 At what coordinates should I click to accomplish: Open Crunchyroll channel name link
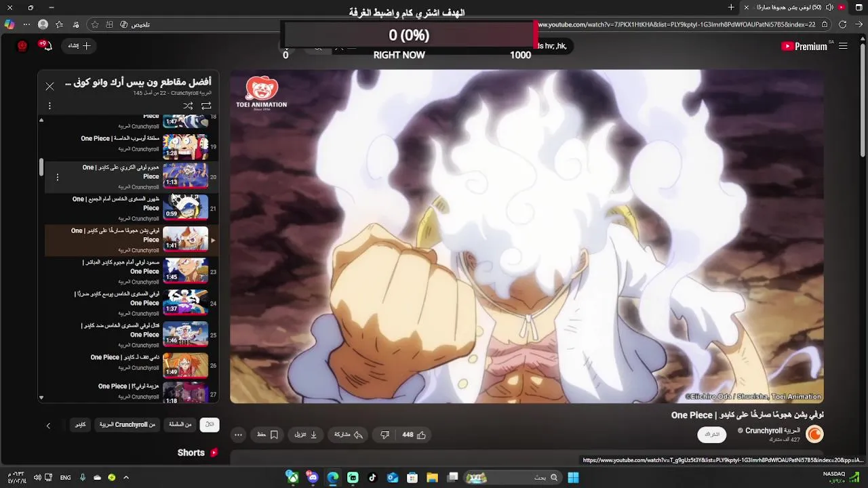(x=773, y=430)
